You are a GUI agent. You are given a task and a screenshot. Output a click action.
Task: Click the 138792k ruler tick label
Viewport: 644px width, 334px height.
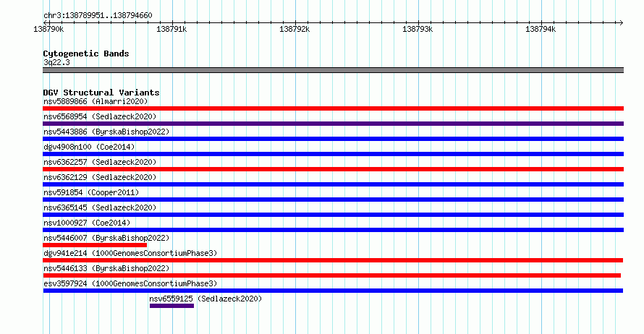click(x=295, y=29)
